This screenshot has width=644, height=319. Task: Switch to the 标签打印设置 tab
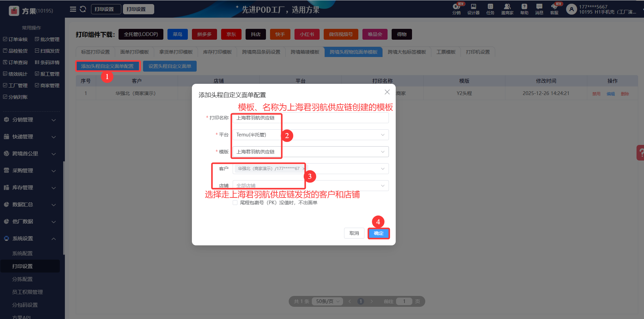[95, 52]
